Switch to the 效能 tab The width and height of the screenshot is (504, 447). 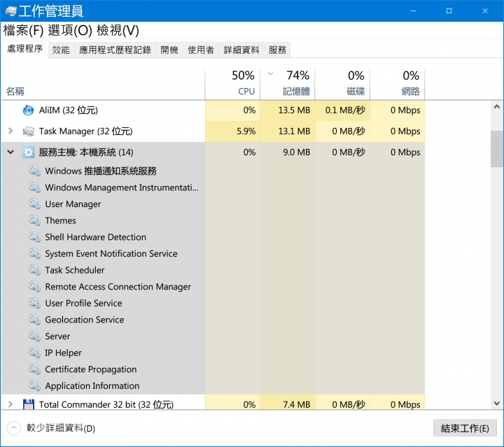coord(61,50)
